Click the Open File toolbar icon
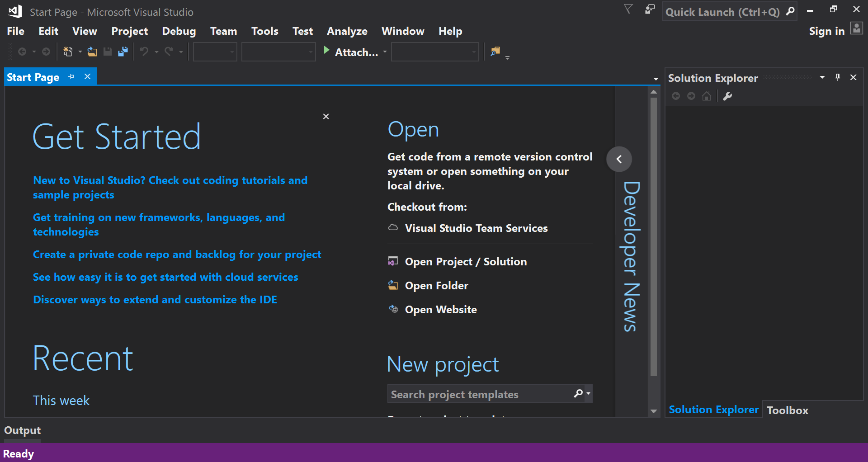 pos(92,52)
